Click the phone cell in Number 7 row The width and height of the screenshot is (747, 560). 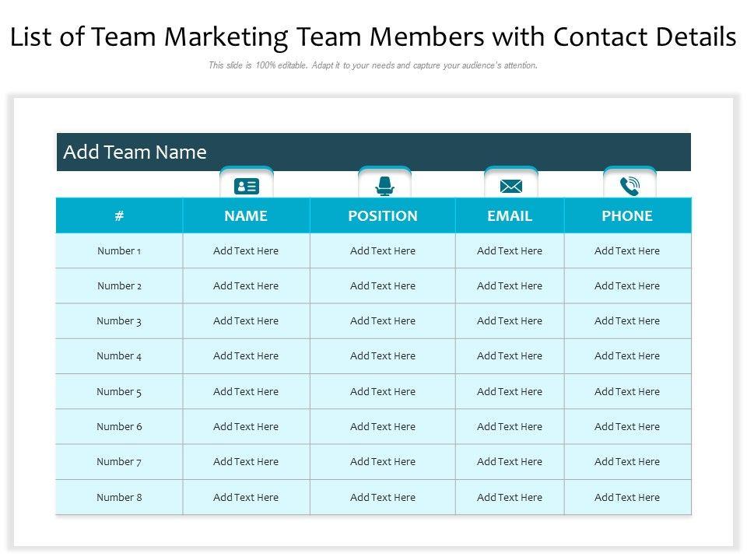coord(627,462)
